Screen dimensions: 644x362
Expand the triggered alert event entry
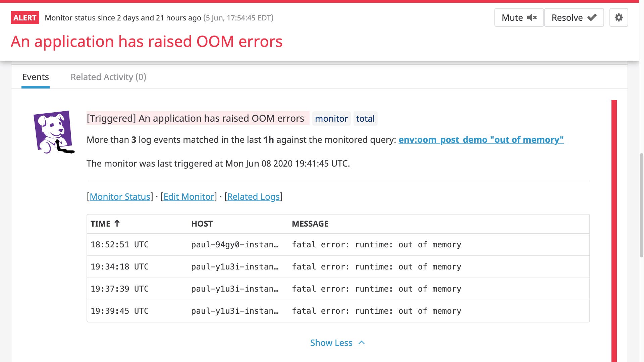[196, 118]
